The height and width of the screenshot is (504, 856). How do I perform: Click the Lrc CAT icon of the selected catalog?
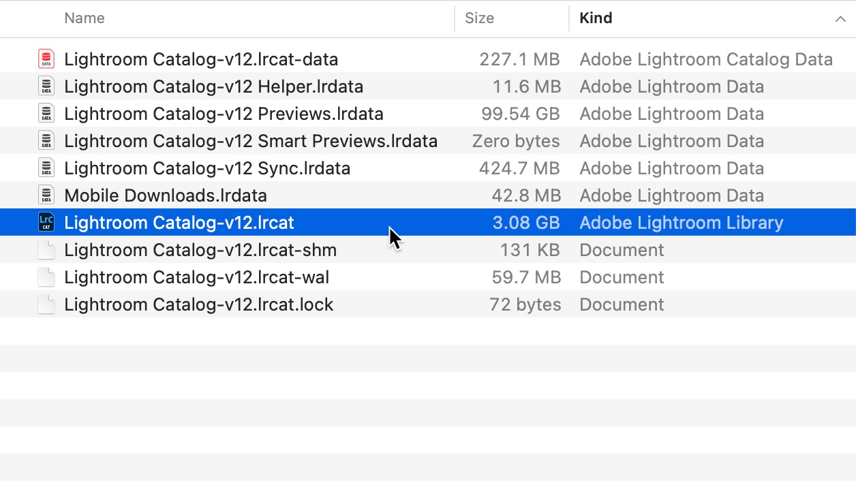[x=46, y=222]
